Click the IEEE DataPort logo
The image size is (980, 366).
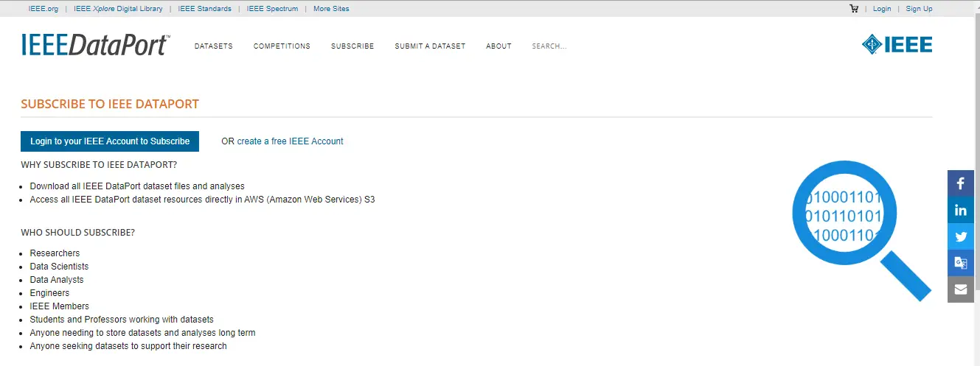(x=96, y=45)
